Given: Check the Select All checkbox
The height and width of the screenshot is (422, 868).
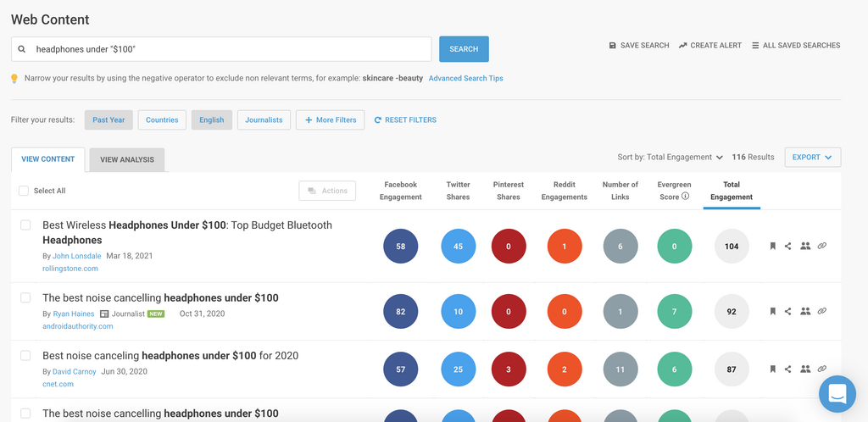Looking at the screenshot, I should click(x=24, y=191).
